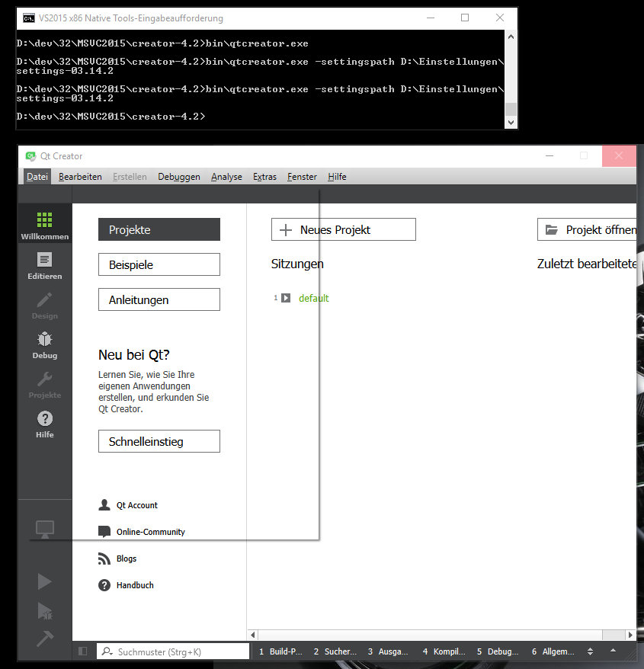The image size is (644, 669).
Task: Expand the output pane with up arrow
Action: [x=613, y=651]
